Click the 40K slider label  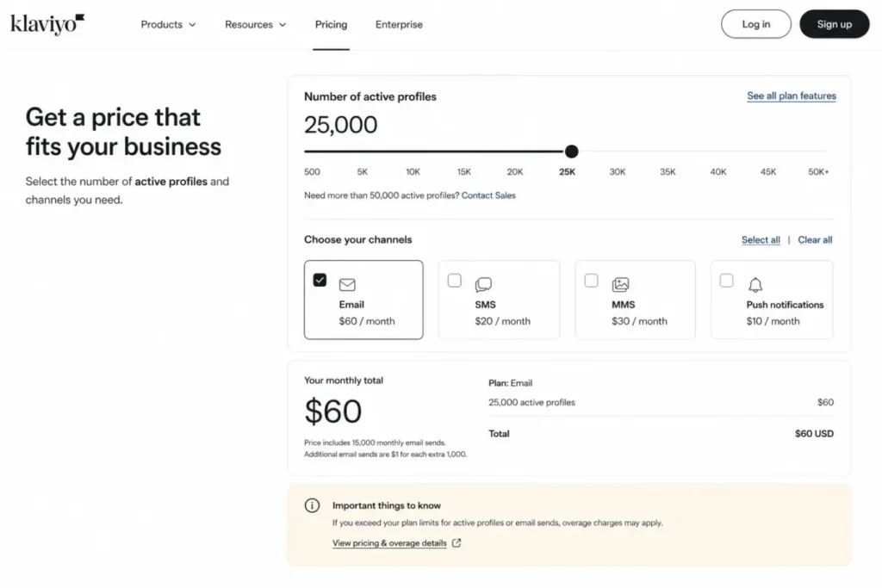point(717,171)
